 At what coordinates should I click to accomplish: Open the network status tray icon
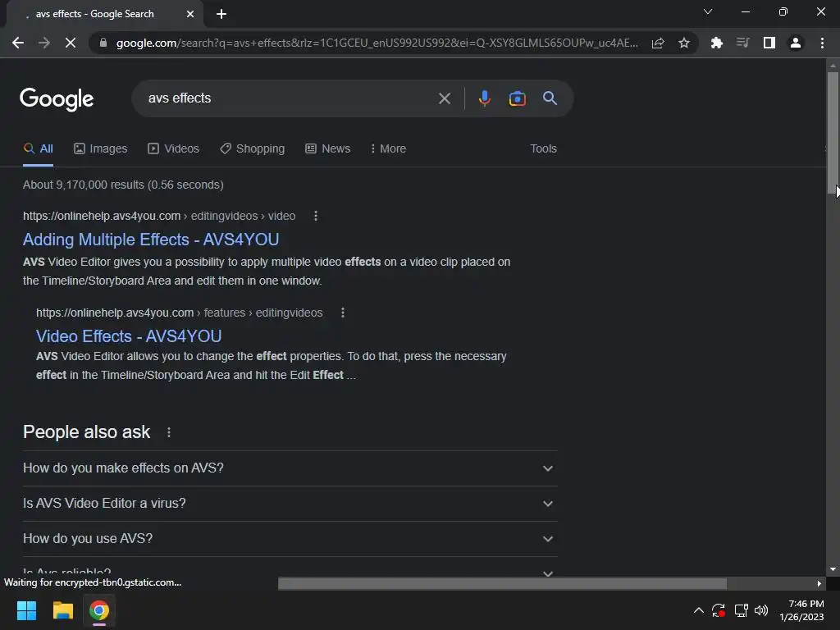pos(741,610)
